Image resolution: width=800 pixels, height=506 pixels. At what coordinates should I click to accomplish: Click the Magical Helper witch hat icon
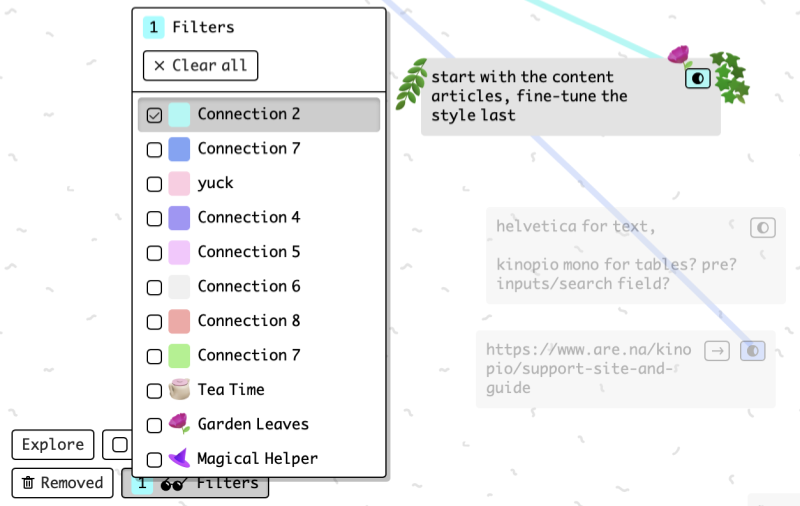[179, 459]
